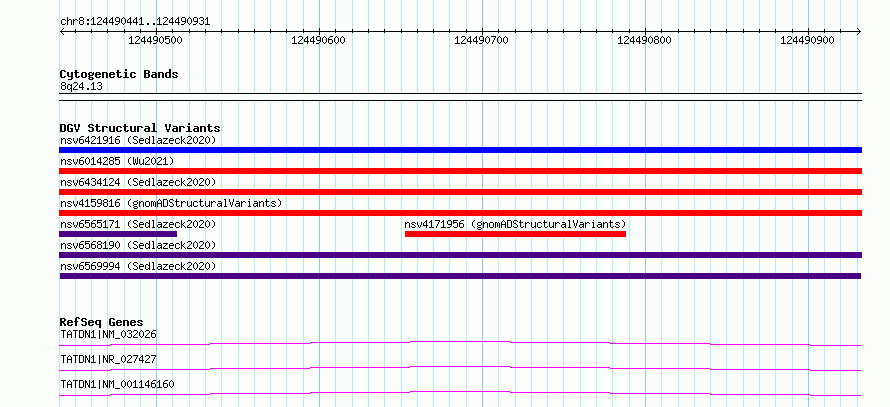Open nsv4171956 (gnomADStructuralVariants) label
Viewport: 890px width, 407px height.
[515, 224]
